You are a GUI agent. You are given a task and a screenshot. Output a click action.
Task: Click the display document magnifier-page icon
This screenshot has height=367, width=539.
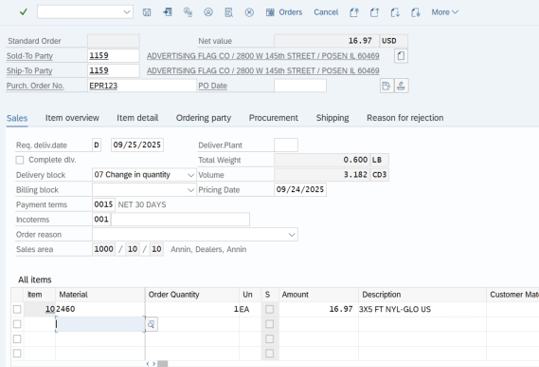(x=229, y=12)
